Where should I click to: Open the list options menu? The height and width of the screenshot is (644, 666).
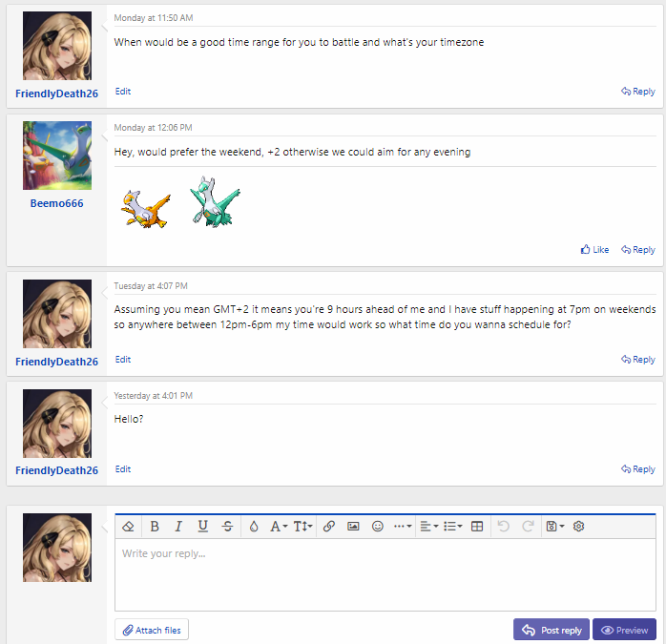452,526
